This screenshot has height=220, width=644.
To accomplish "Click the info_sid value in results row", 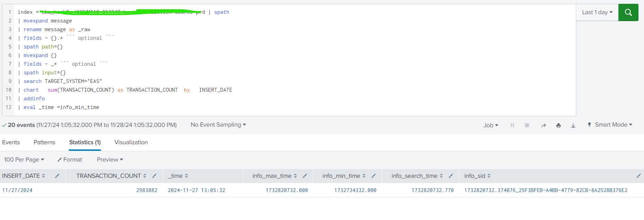I will [546, 190].
